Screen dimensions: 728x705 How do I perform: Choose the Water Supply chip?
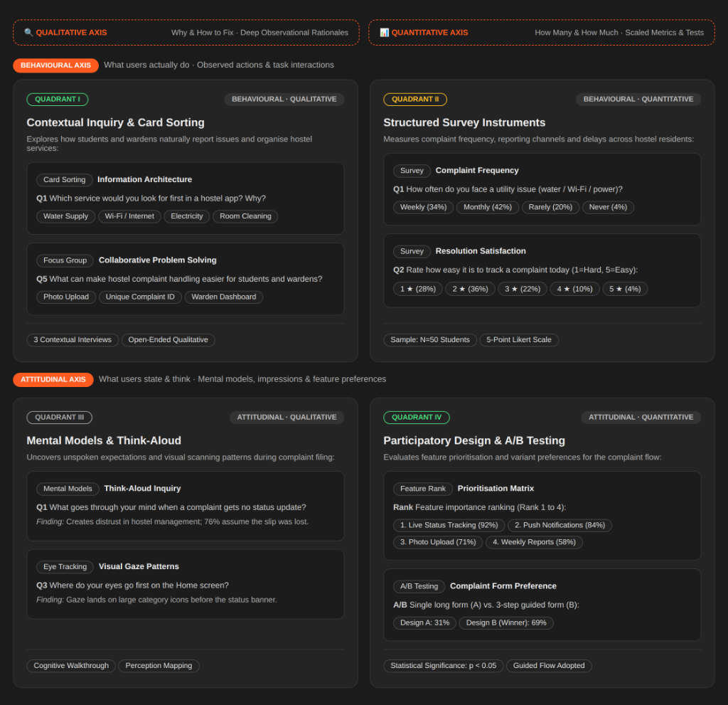(65, 216)
